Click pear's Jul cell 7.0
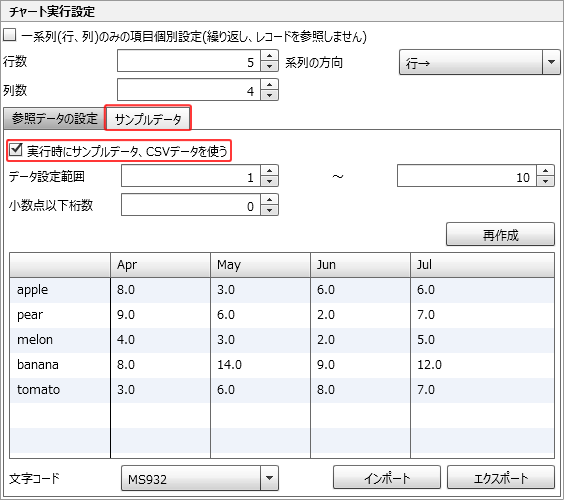The height and width of the screenshot is (500, 564). [482, 315]
